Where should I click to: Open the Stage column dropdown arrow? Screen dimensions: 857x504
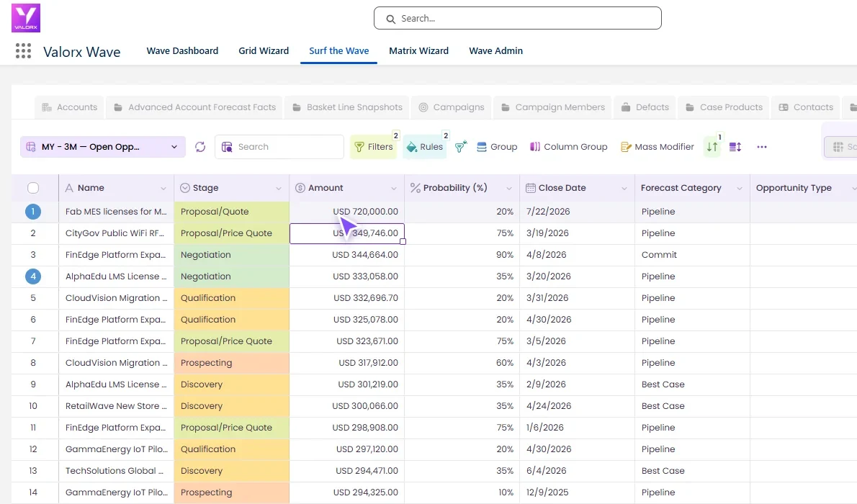[x=278, y=188]
